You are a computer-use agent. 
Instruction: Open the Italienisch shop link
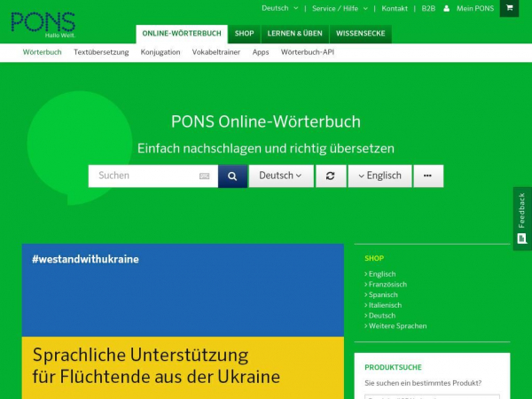tap(383, 305)
